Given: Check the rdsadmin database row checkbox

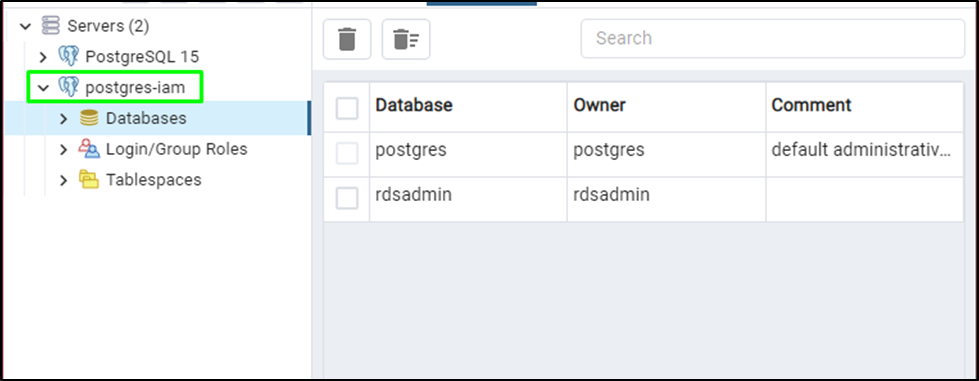Looking at the screenshot, I should (x=347, y=198).
